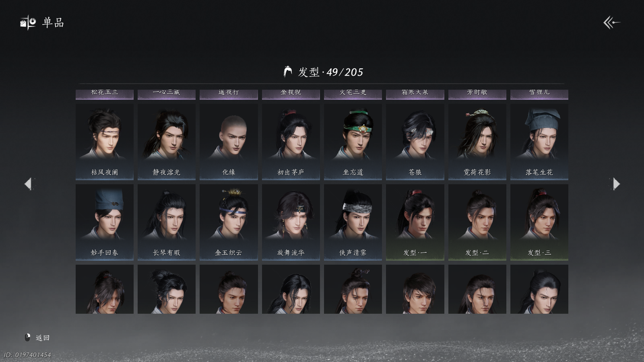Select the 枯风夜阑 hairstyle
This screenshot has width=644, height=362.
(105, 142)
